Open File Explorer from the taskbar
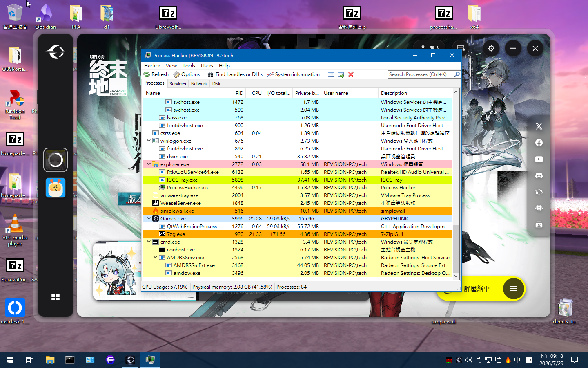Image resolution: width=588 pixels, height=368 pixels. click(x=50, y=360)
